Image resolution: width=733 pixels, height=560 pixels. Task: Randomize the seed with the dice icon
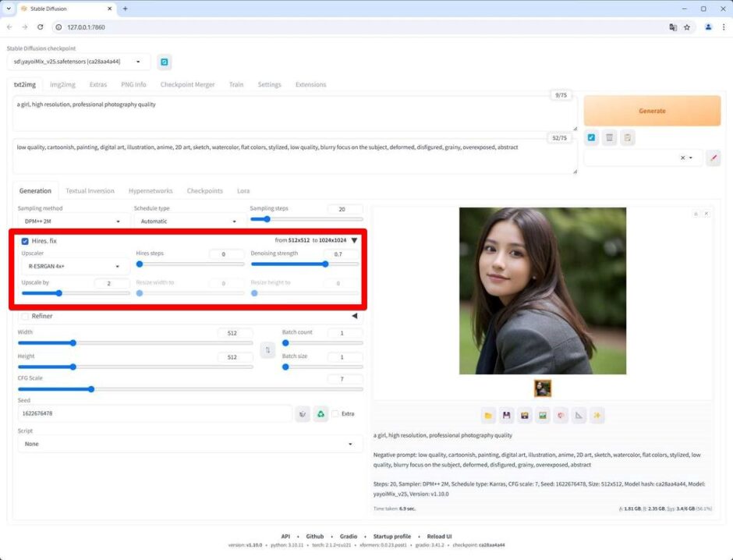[303, 413]
